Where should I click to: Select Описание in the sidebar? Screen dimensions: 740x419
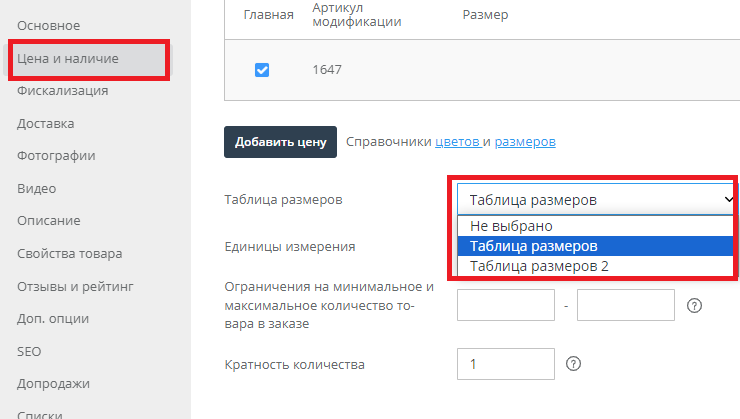pyautogui.click(x=48, y=221)
